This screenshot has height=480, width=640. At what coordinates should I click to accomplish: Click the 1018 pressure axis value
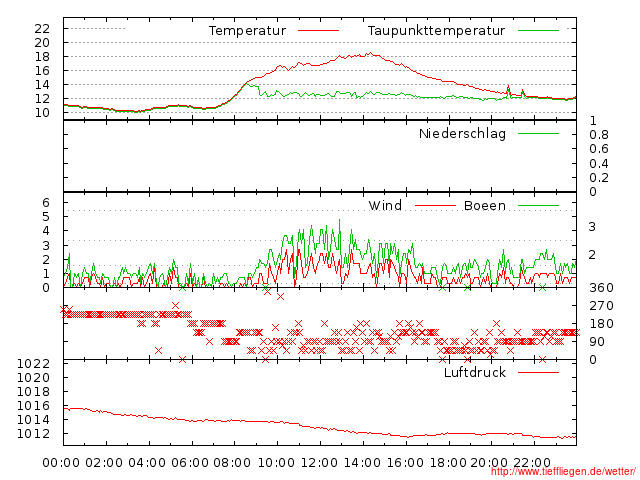(x=33, y=391)
